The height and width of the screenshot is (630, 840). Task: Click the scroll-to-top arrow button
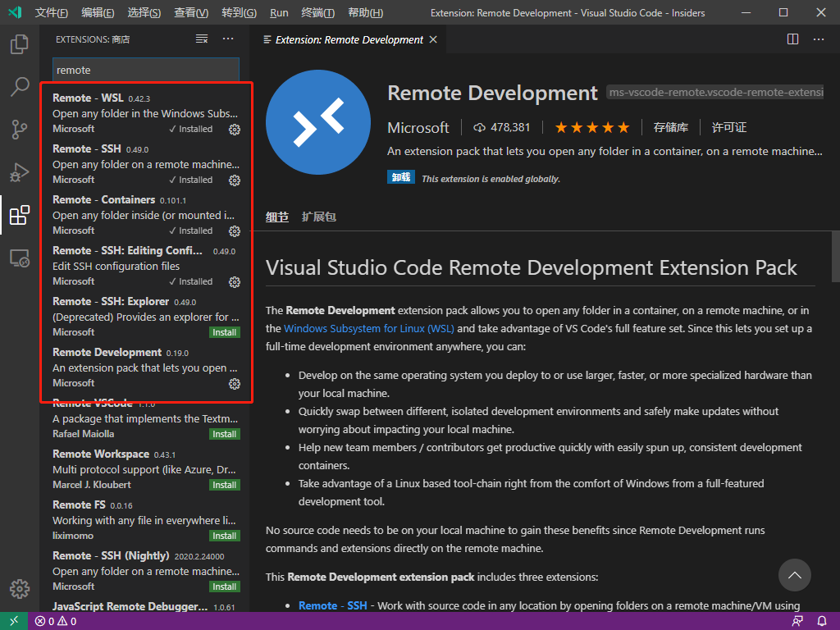point(794,575)
